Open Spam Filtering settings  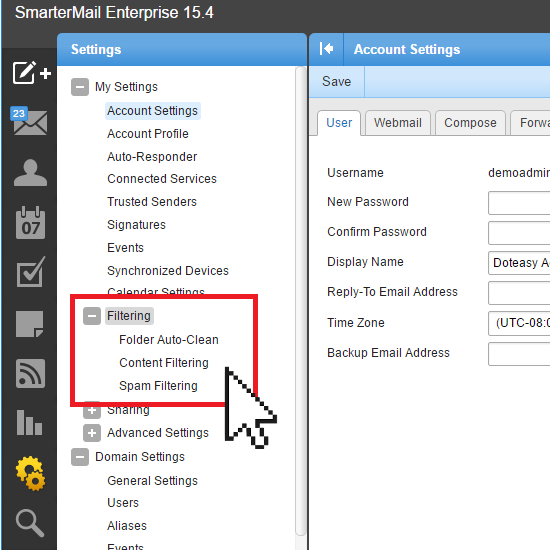click(158, 386)
